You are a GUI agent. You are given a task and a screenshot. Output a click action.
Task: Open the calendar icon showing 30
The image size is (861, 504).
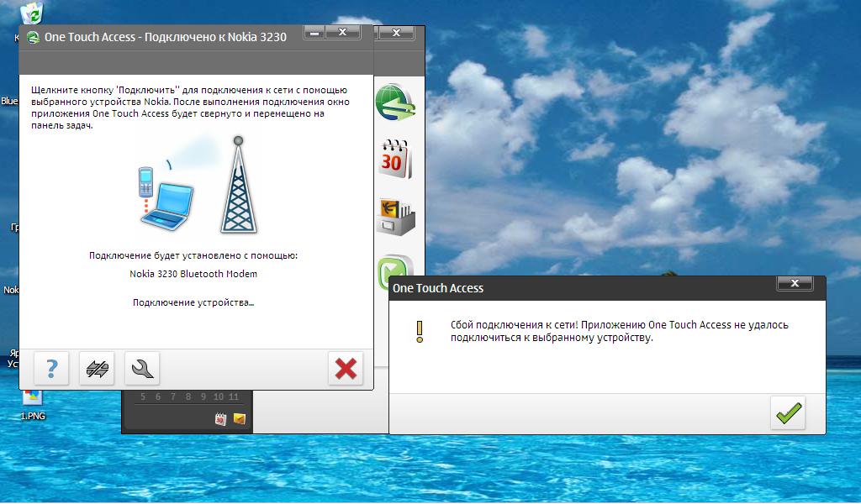coord(395,159)
